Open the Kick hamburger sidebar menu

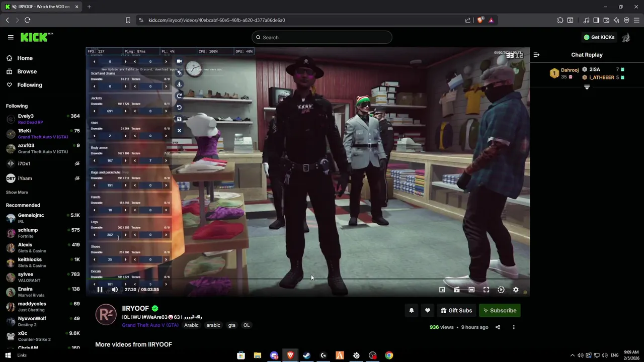pyautogui.click(x=11, y=37)
